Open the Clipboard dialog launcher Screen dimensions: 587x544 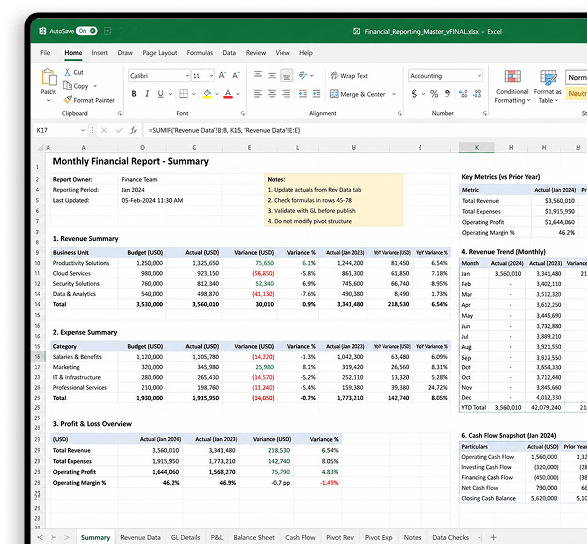[x=120, y=113]
